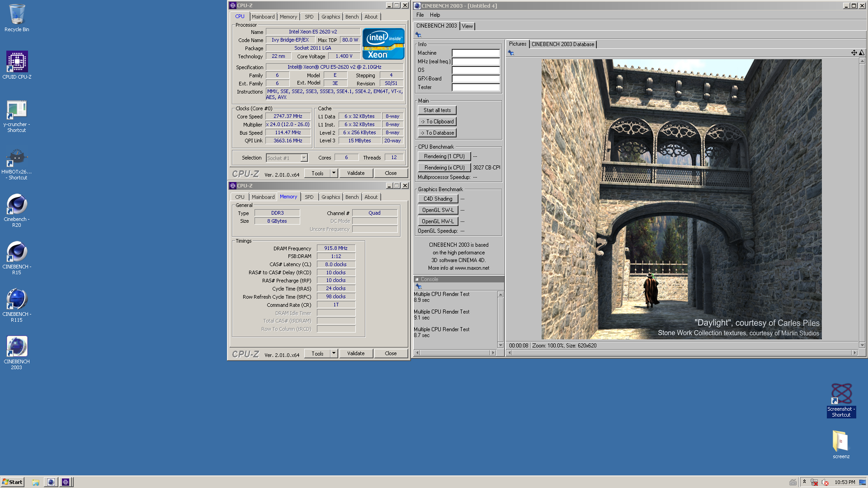
Task: Open file explorer from taskbar
Action: [x=36, y=482]
